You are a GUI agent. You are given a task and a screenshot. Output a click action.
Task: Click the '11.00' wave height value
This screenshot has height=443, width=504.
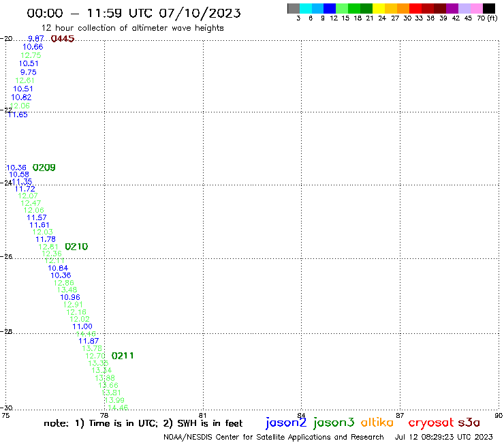(82, 326)
